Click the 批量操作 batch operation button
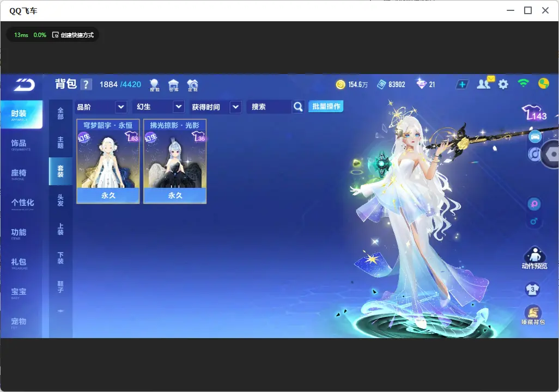Screen dimensions: 559x392 326,106
